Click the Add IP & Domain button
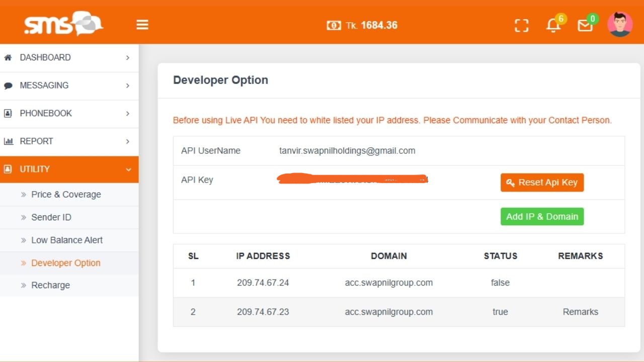The image size is (644, 362). 542,217
